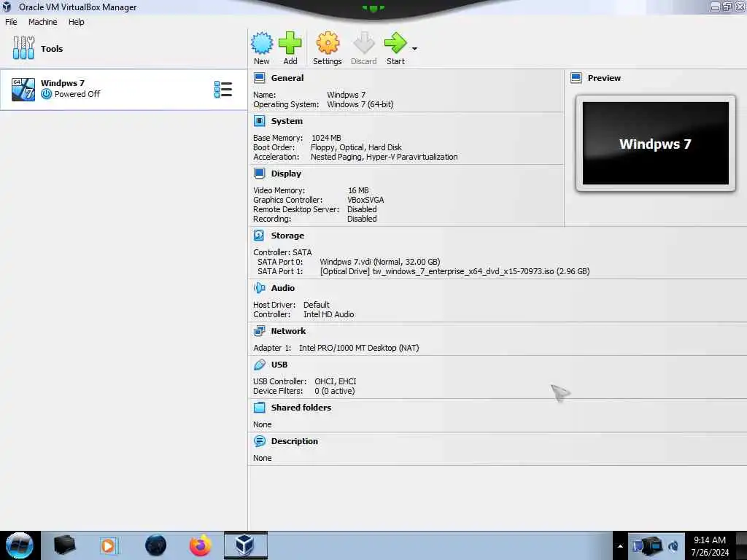Open the Network settings heading link

[288, 331]
